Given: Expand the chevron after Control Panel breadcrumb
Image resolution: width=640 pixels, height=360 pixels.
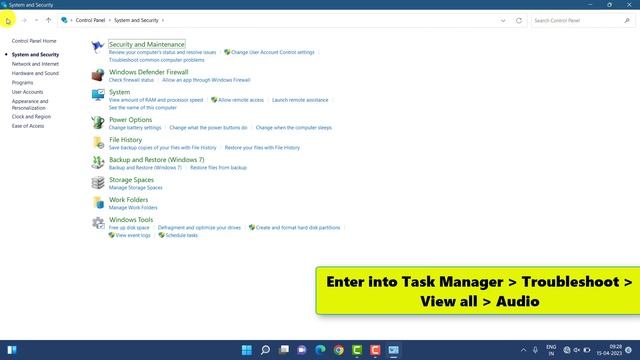Looking at the screenshot, I should [109, 20].
